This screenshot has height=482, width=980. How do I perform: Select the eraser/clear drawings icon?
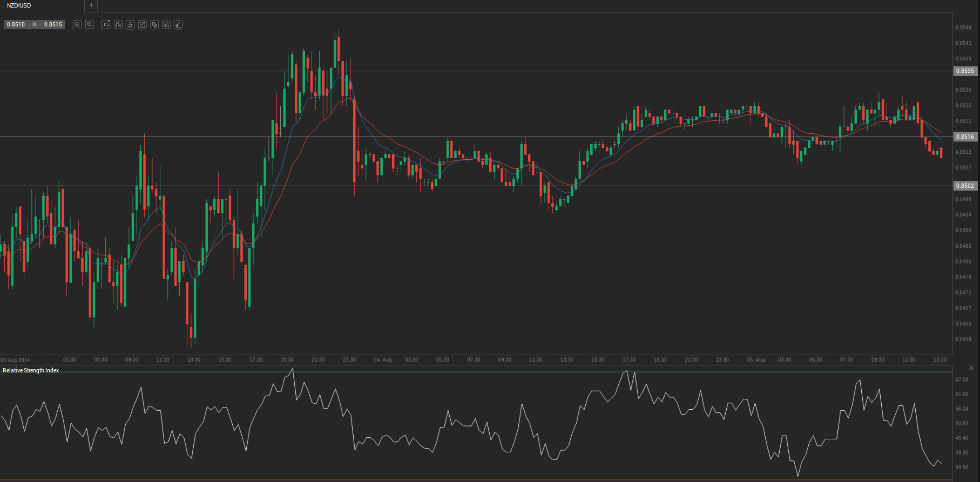[x=178, y=25]
